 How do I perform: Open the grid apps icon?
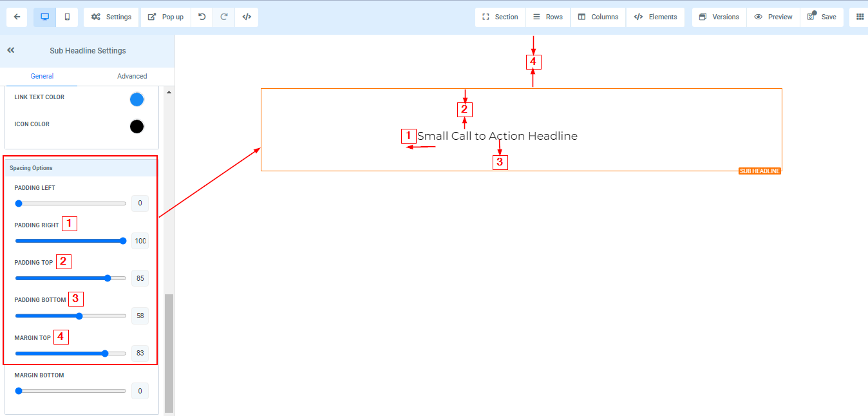pos(860,17)
